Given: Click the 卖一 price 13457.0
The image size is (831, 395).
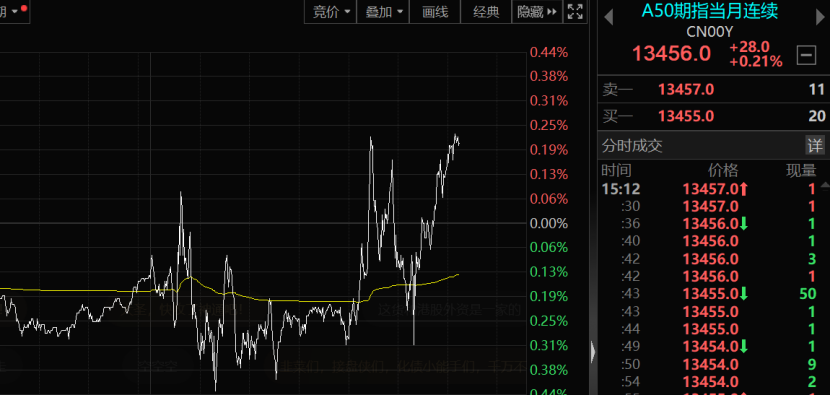Looking at the screenshot, I should [686, 90].
